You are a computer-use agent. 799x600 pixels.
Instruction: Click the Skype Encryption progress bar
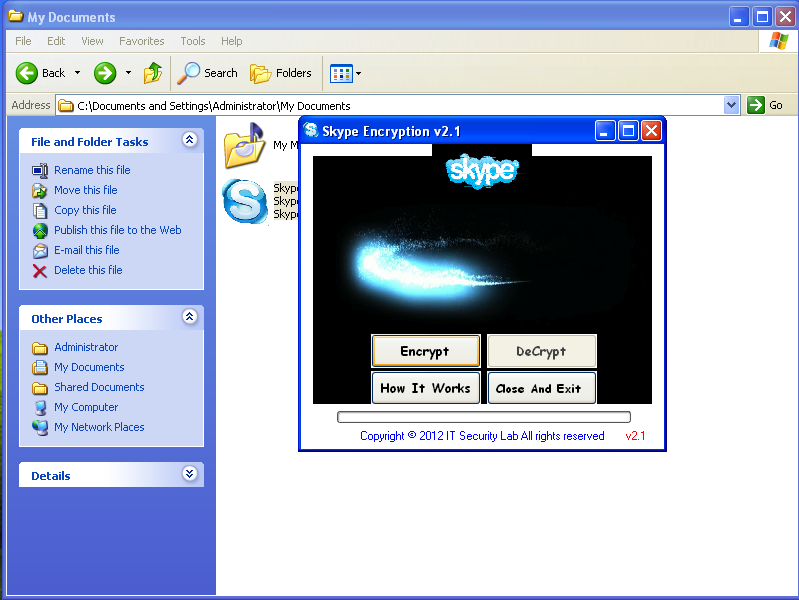[484, 417]
